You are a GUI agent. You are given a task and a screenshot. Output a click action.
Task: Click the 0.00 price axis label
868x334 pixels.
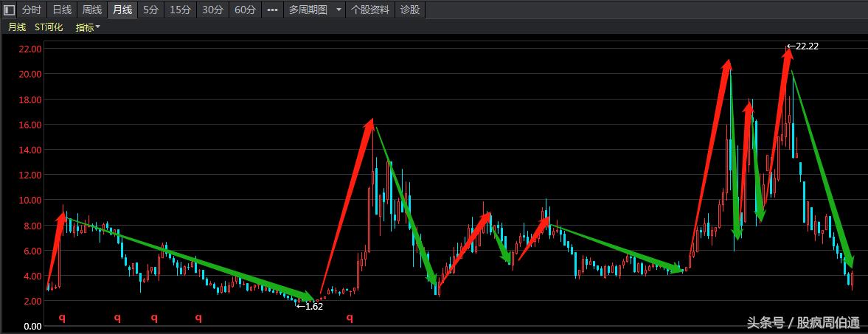click(32, 326)
